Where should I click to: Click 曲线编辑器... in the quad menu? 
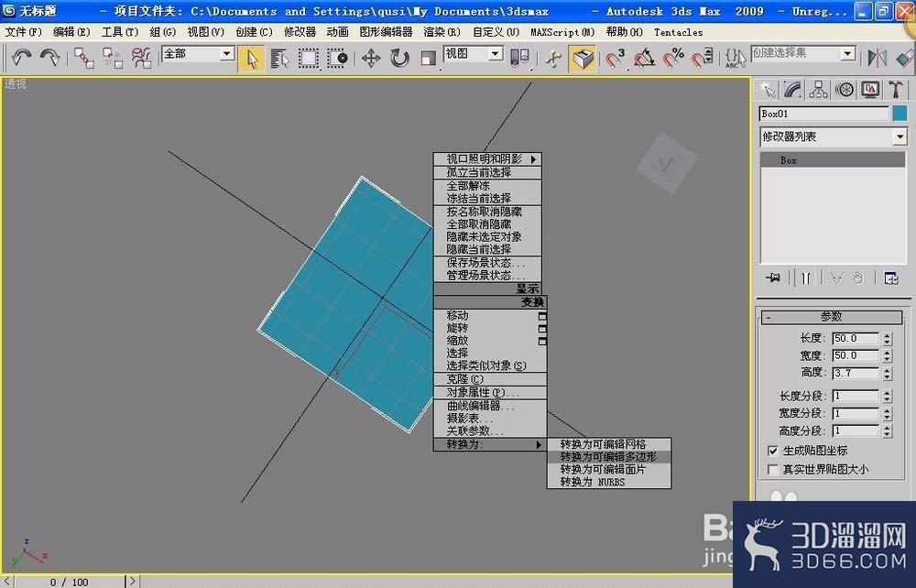point(489,406)
